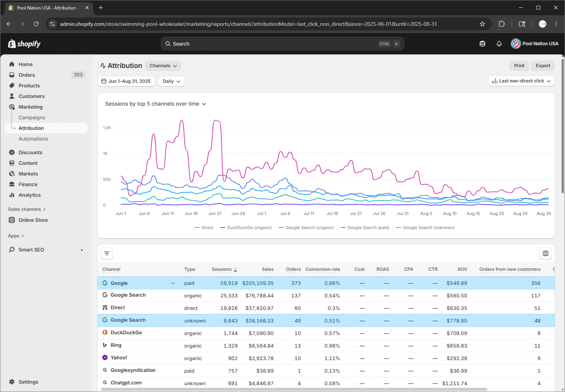Click the Print button
Viewport: 565px width, 392px height.
[519, 66]
